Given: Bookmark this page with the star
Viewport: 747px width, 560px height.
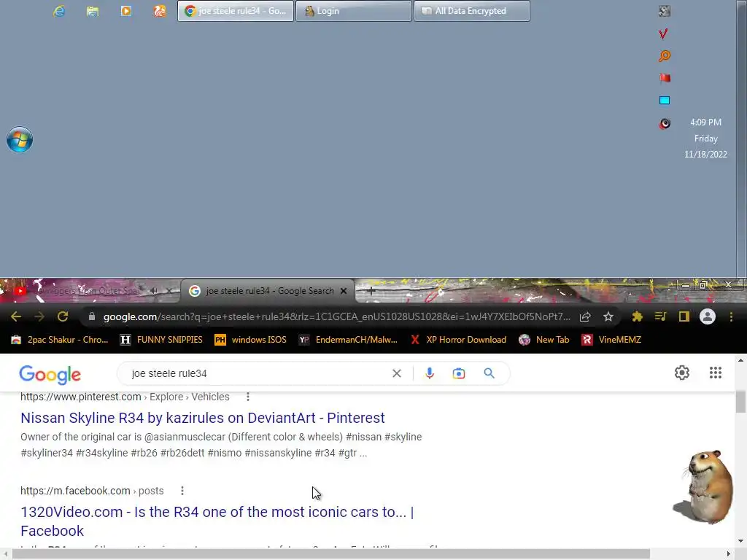Looking at the screenshot, I should coord(608,316).
